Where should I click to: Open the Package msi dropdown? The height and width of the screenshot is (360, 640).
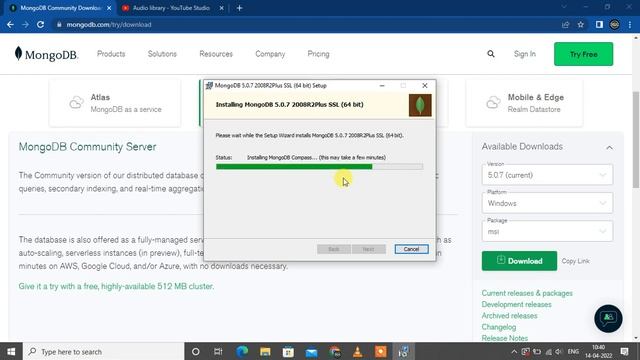point(547,231)
